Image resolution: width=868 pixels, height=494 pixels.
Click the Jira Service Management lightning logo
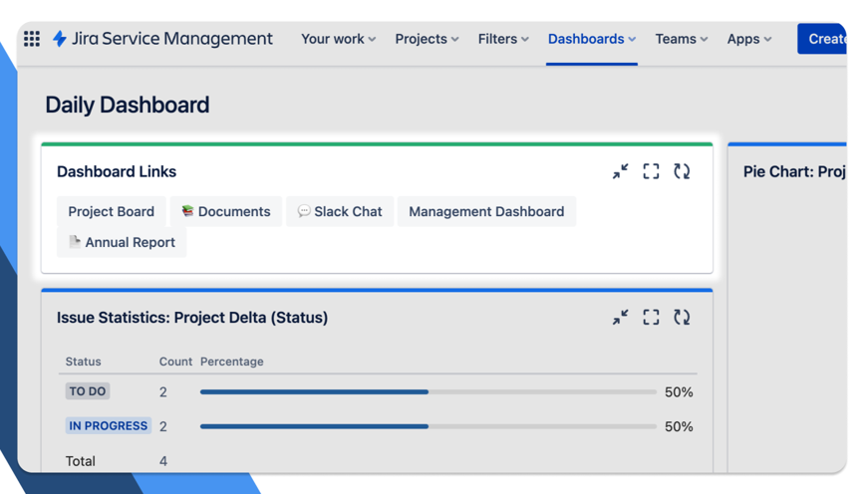click(60, 39)
